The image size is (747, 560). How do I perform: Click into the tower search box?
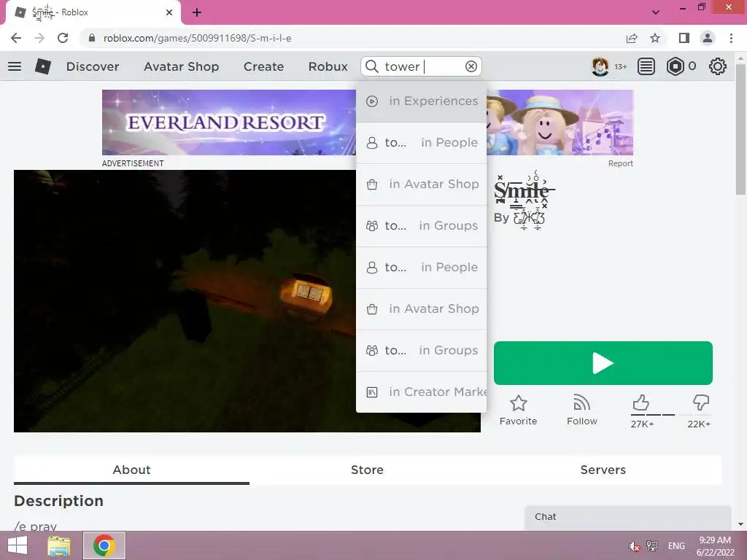click(422, 66)
